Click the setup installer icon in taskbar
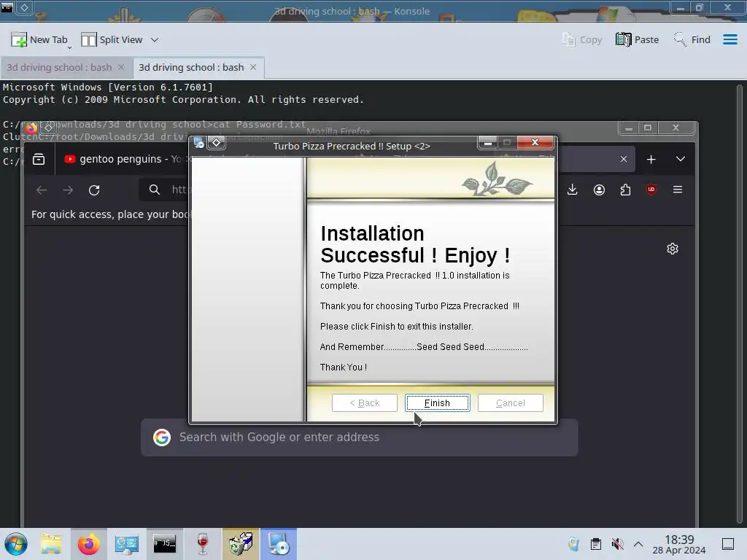 [x=278, y=544]
